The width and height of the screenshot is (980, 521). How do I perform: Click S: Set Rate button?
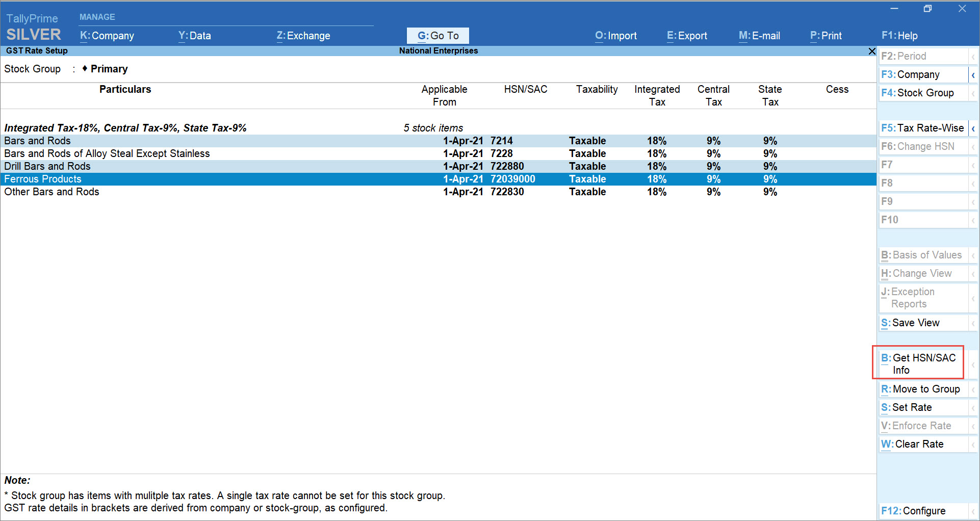click(923, 407)
